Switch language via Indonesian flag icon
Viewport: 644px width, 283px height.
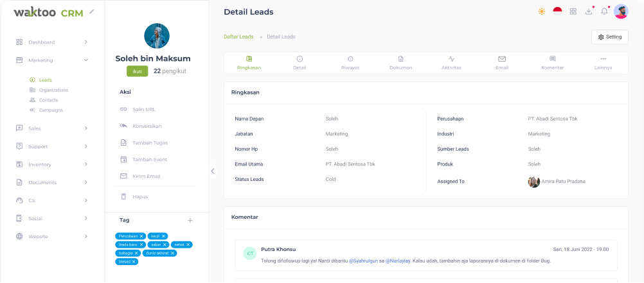[557, 12]
